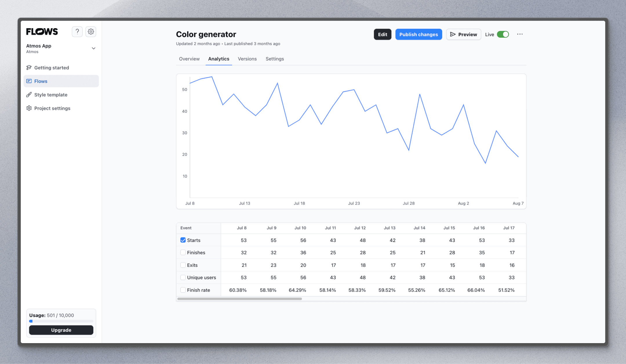626x364 pixels.
Task: Click the help question mark icon
Action: pos(77,31)
